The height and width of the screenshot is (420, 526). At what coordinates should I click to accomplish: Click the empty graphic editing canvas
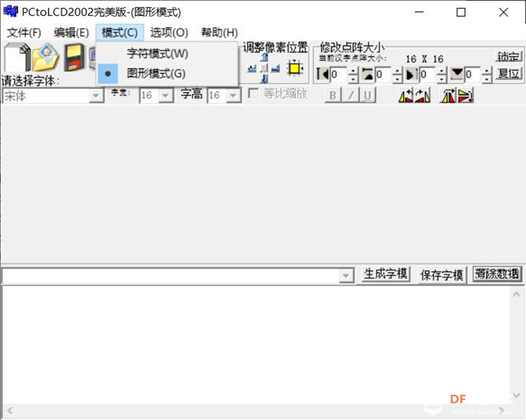coord(263,184)
